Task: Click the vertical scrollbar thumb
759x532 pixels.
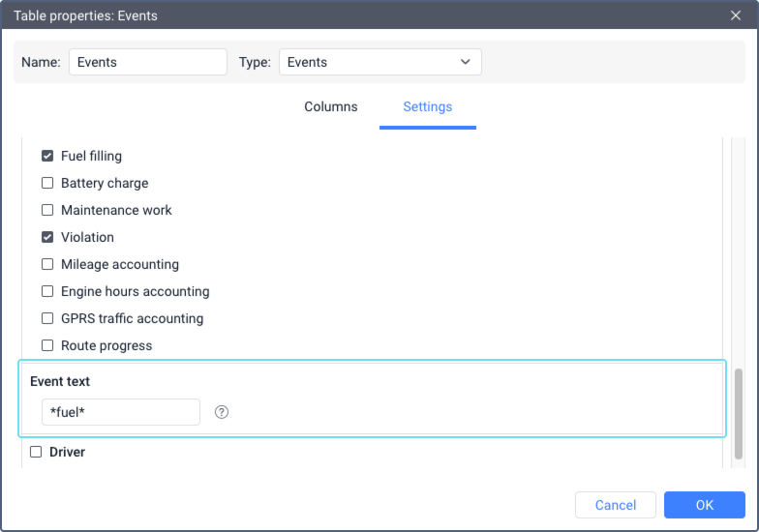Action: [738, 414]
